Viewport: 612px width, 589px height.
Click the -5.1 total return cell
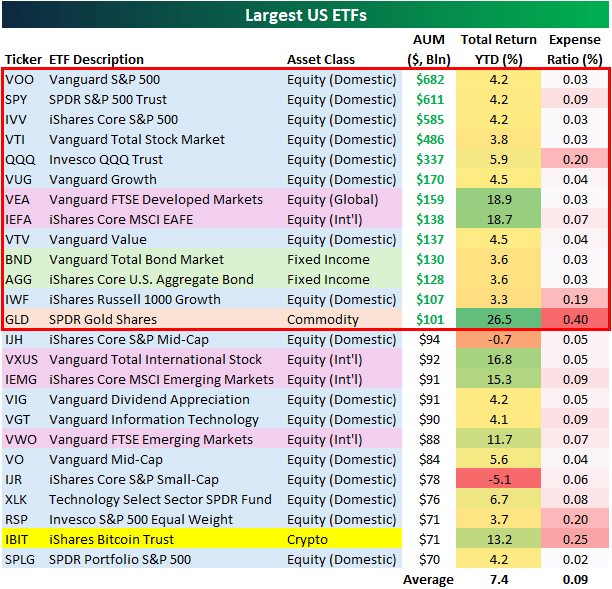point(499,479)
